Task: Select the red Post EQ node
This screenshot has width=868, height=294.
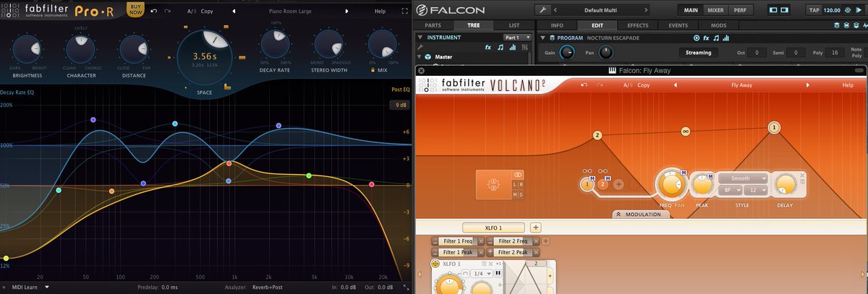Action: (x=372, y=185)
